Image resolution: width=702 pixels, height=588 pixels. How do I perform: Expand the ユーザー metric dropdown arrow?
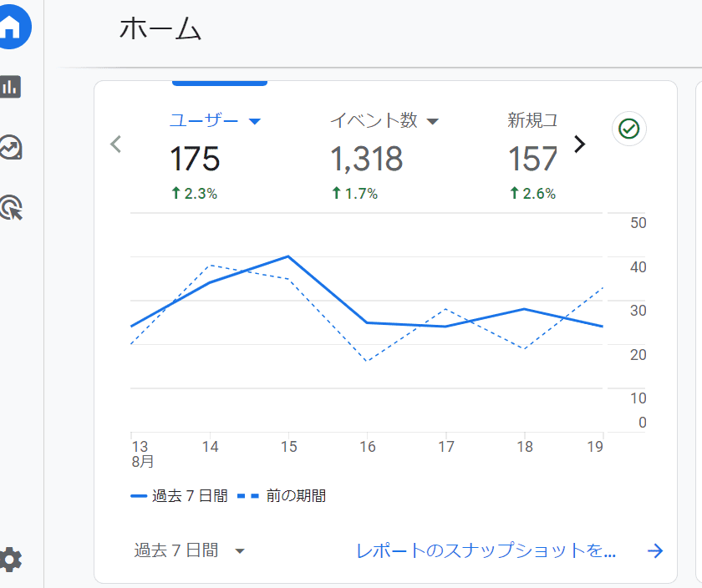coord(256,122)
